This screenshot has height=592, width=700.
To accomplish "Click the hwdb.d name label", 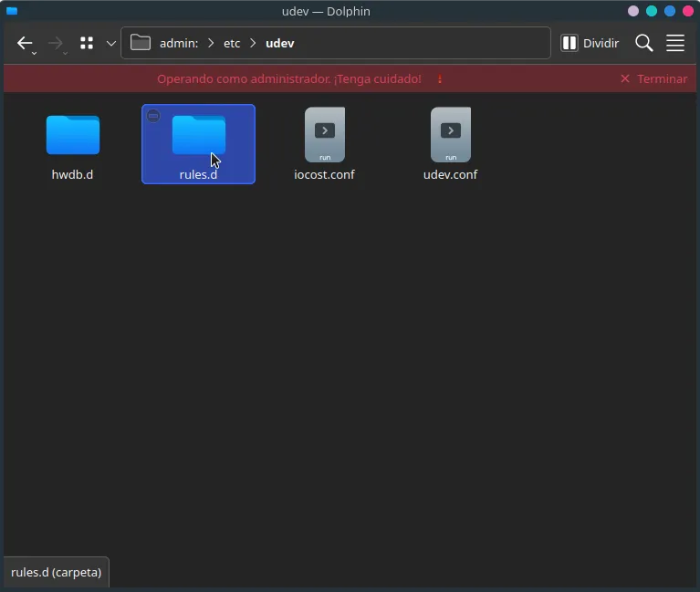I will [x=72, y=174].
